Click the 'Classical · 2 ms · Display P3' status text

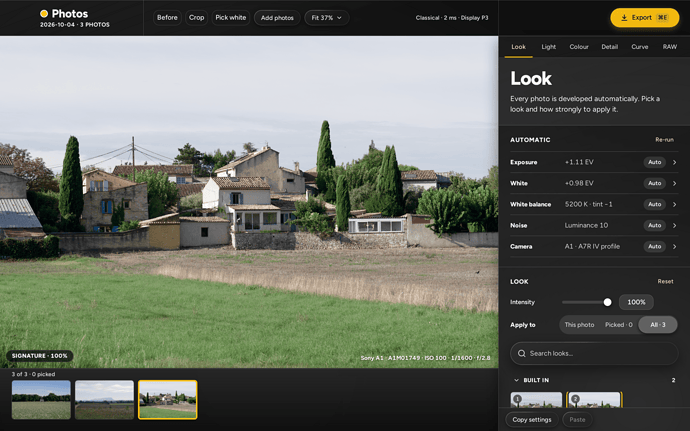click(x=452, y=18)
